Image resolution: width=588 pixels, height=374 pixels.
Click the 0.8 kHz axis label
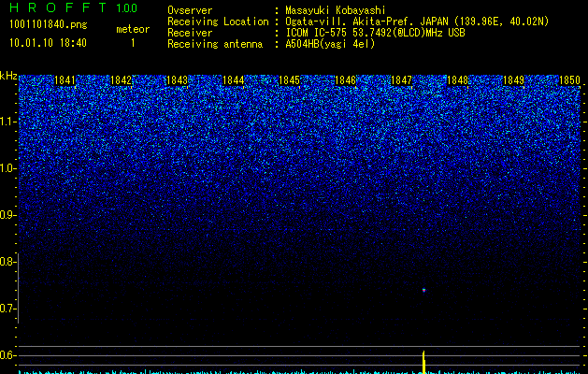point(7,262)
